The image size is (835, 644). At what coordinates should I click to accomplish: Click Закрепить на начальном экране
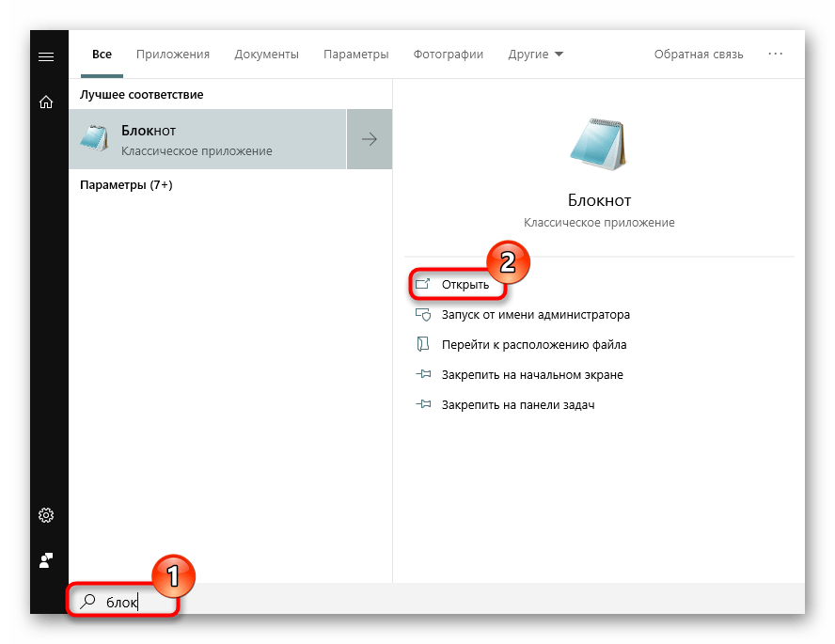[x=531, y=375]
